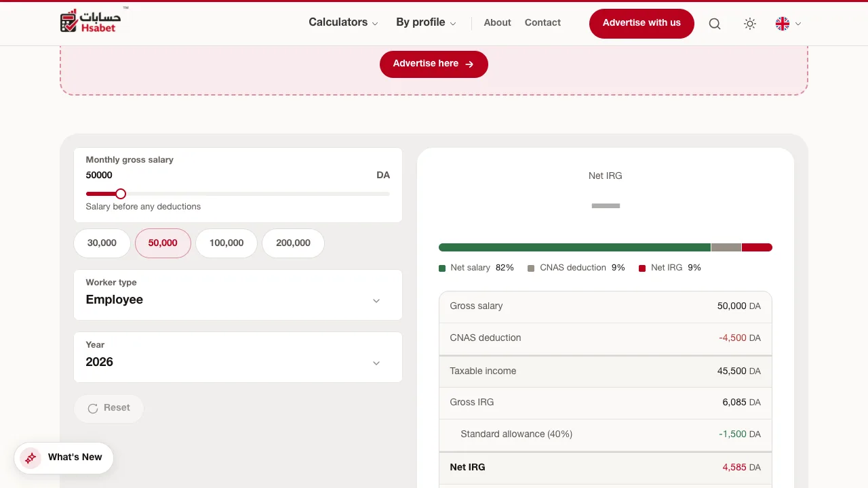Open the What's New widget

point(64,457)
